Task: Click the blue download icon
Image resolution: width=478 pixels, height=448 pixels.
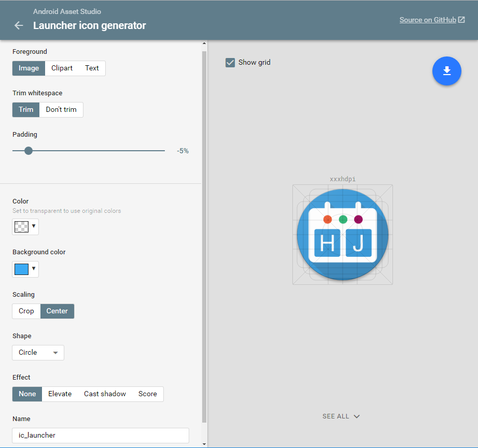Action: click(446, 71)
